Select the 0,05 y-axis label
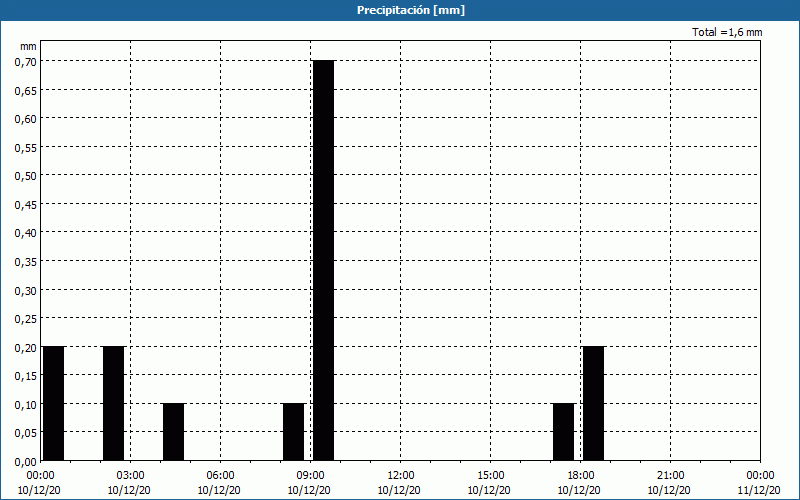This screenshot has width=800, height=500. (x=26, y=433)
